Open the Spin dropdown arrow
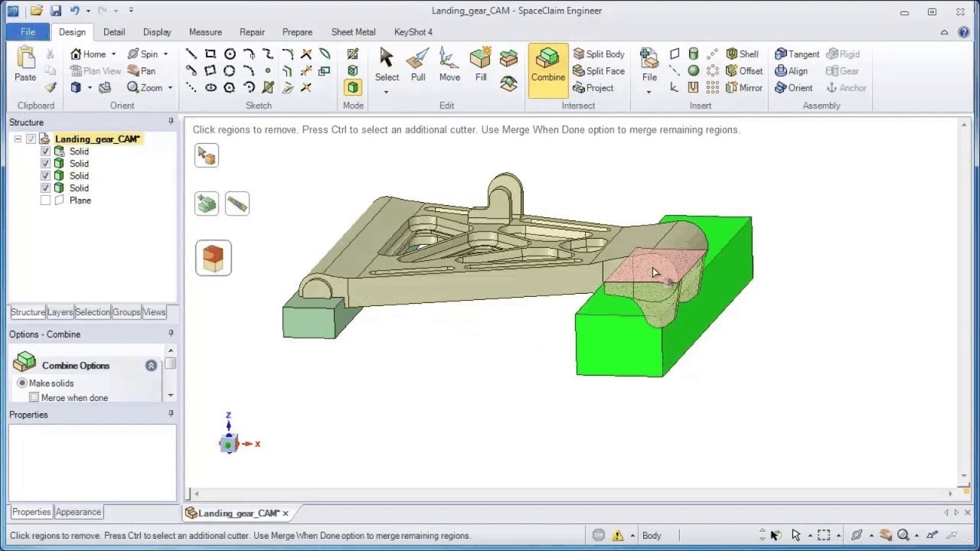Image resolution: width=980 pixels, height=551 pixels. pyautogui.click(x=165, y=54)
